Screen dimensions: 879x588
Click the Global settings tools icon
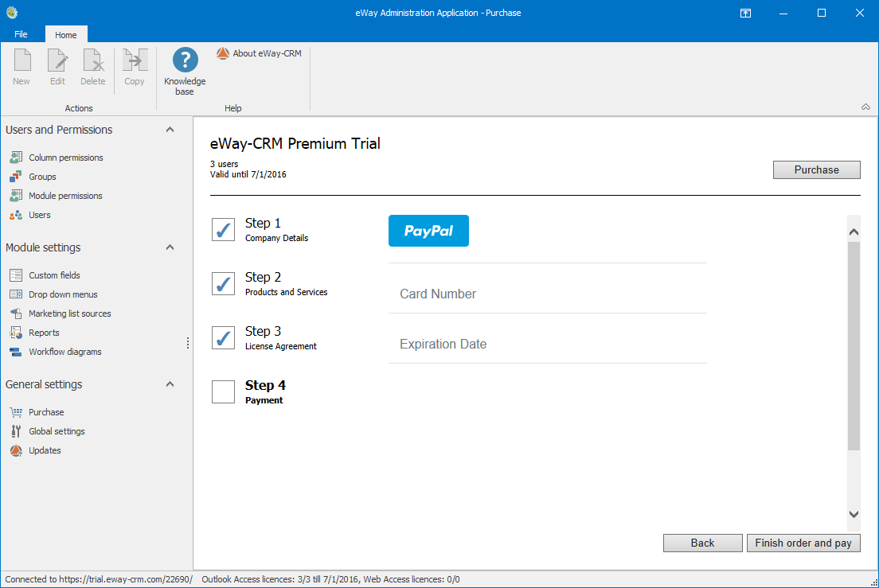pos(16,431)
